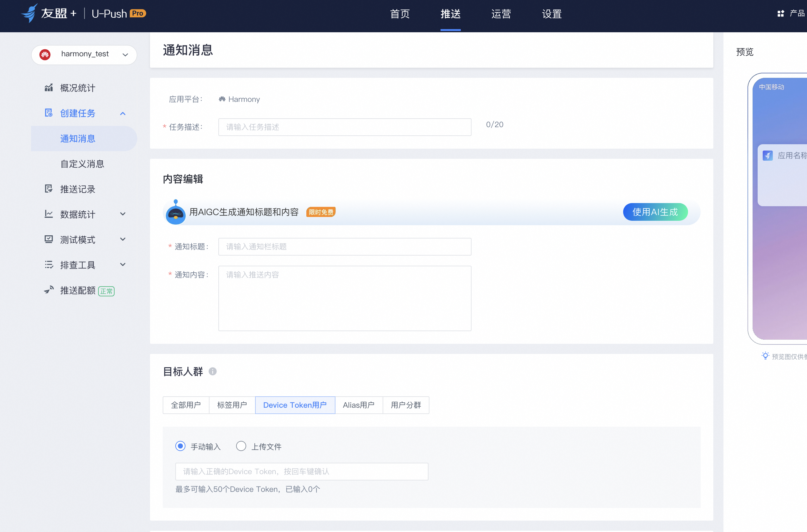Open 通知消息 in the sidebar
Screen dimensions: 807x532
click(x=84, y=139)
